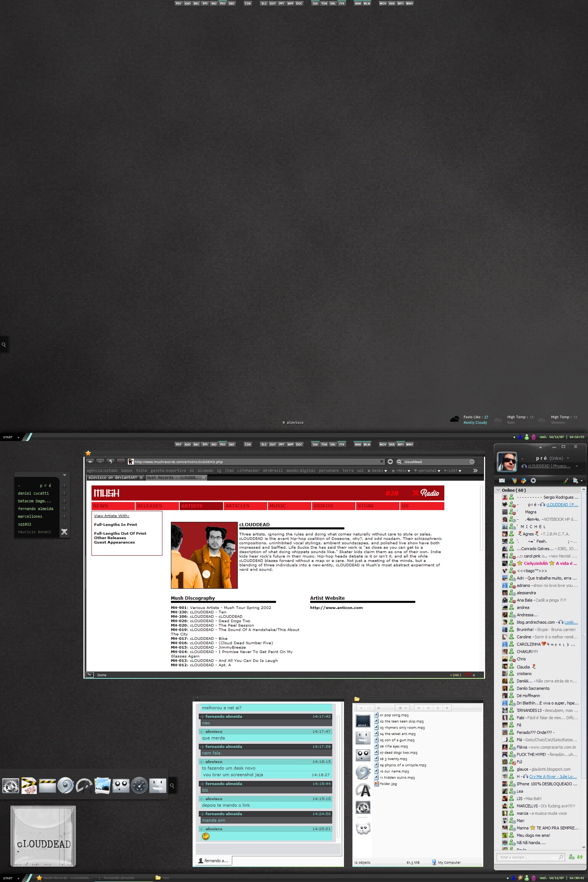588x882 pixels.
Task: Select the folder.jpg file
Action: (x=386, y=784)
